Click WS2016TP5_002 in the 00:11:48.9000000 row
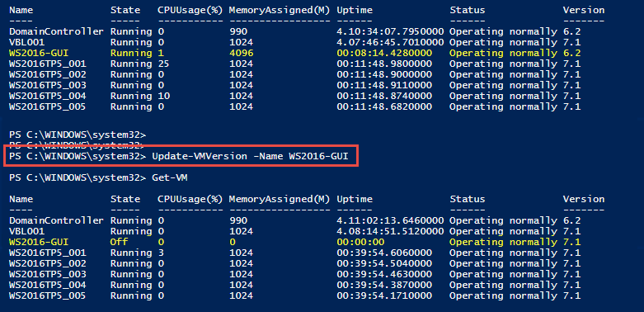644x312 pixels. click(x=48, y=74)
